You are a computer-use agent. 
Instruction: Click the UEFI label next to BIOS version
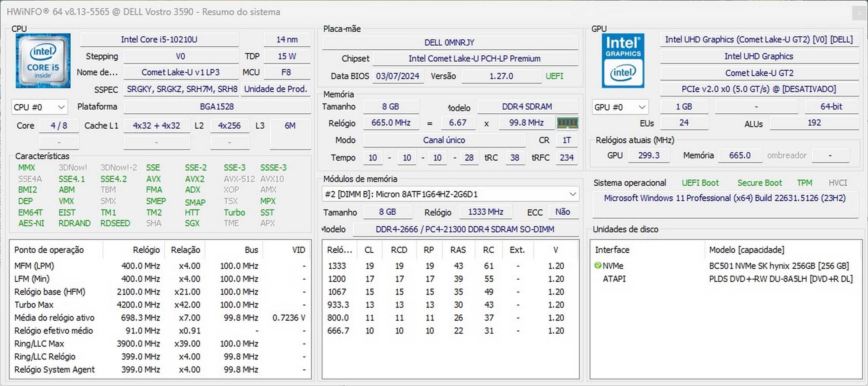[554, 76]
